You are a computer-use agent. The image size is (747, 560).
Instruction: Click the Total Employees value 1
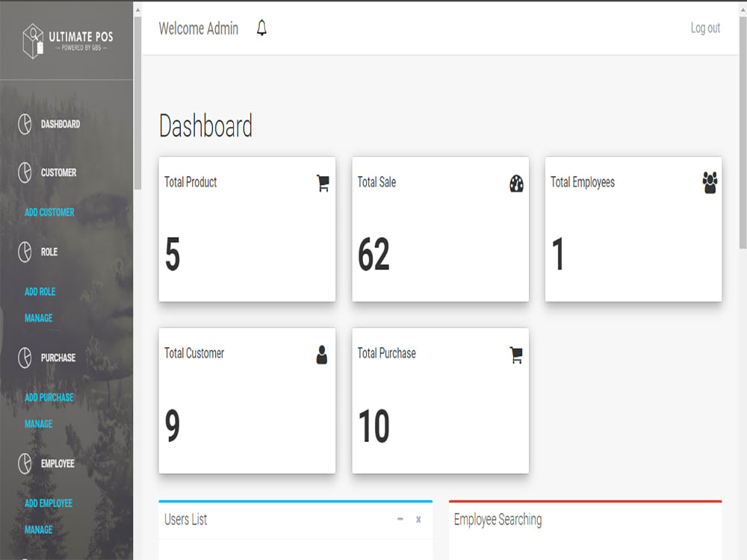tap(558, 255)
